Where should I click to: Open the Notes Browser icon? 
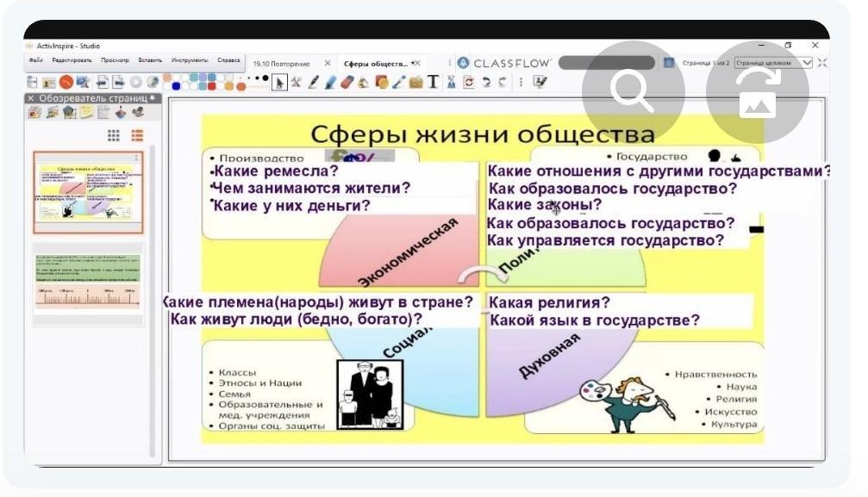tap(86, 112)
